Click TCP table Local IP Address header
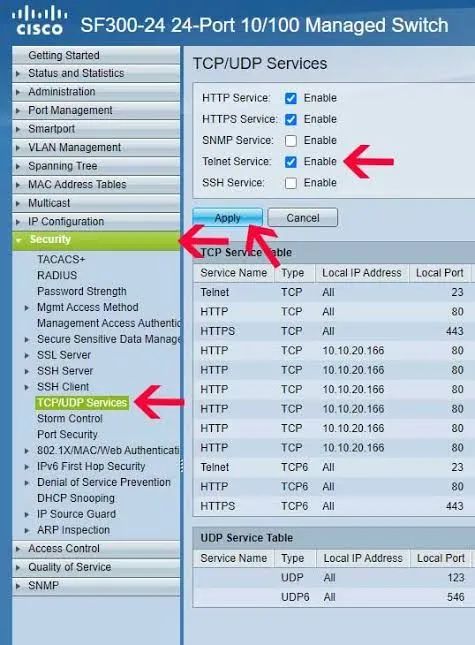 tap(362, 273)
